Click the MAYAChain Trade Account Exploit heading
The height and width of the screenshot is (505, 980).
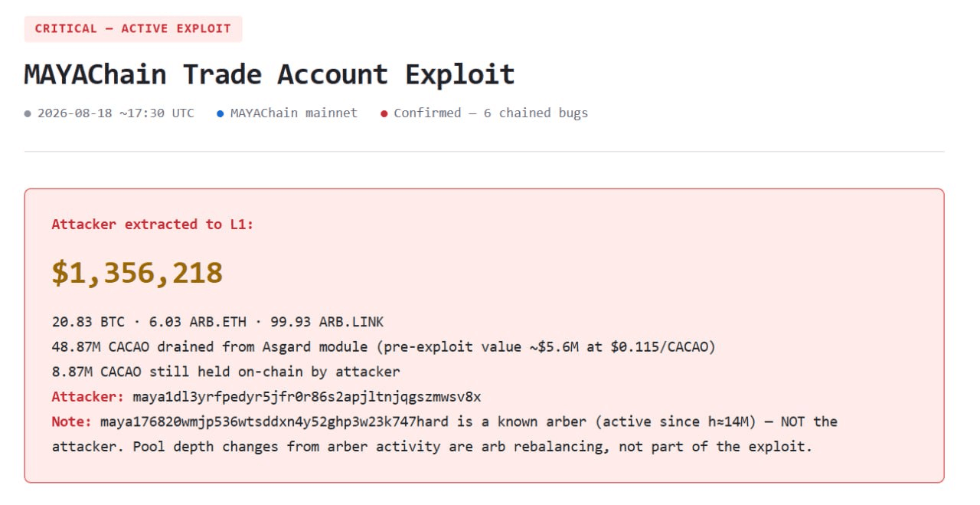pyautogui.click(x=269, y=74)
